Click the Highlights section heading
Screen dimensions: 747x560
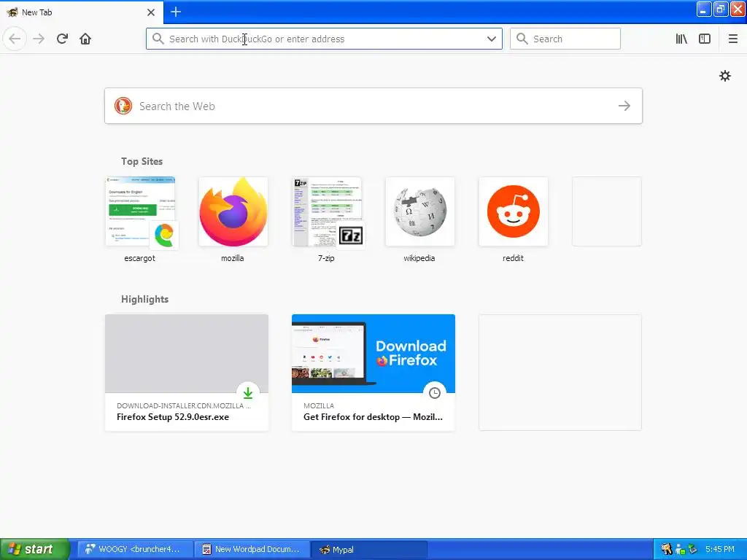tap(144, 299)
